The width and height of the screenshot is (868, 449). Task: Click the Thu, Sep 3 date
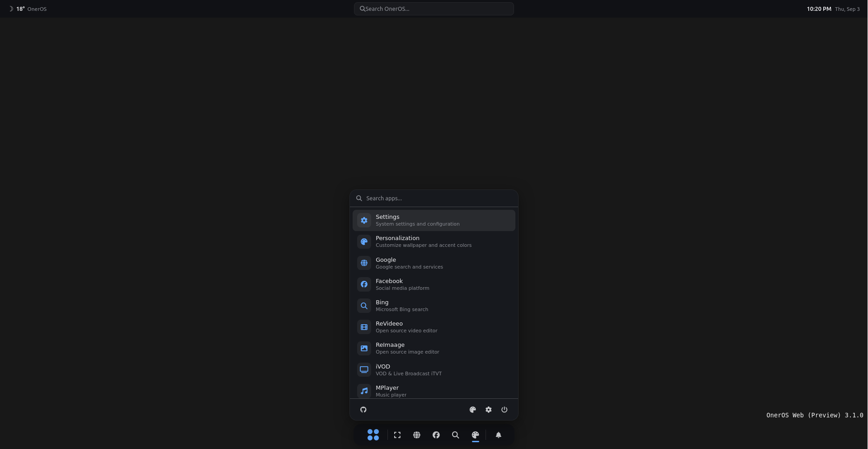[847, 9]
